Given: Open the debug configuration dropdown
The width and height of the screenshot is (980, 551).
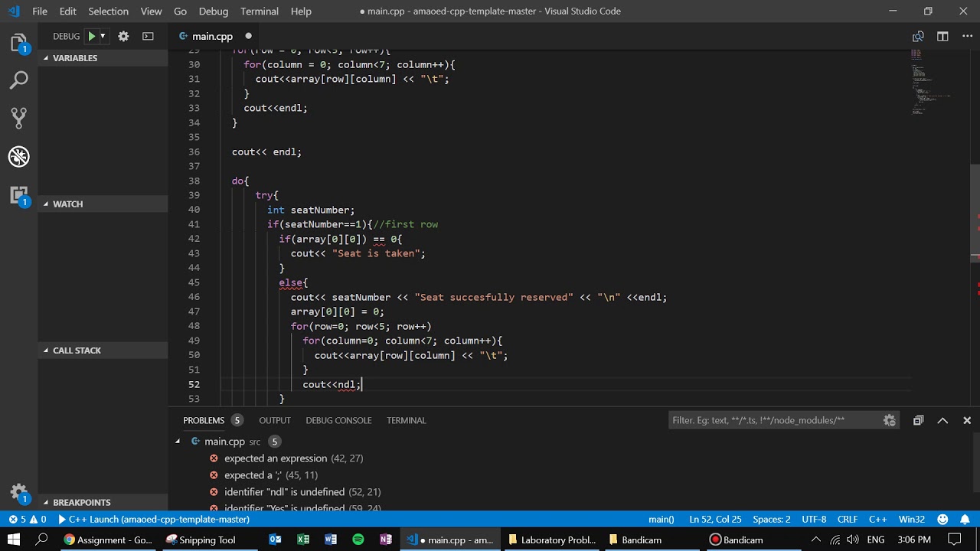Looking at the screenshot, I should (x=103, y=36).
